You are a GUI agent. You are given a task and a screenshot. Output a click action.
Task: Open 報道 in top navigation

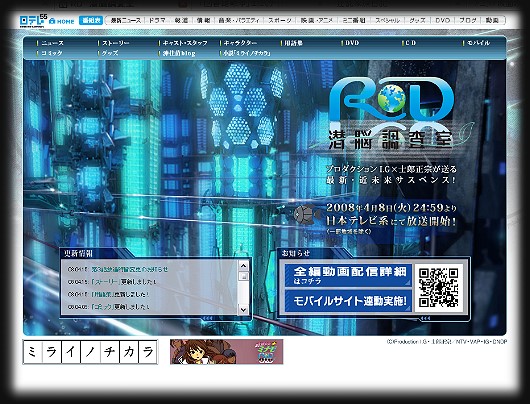181,21
